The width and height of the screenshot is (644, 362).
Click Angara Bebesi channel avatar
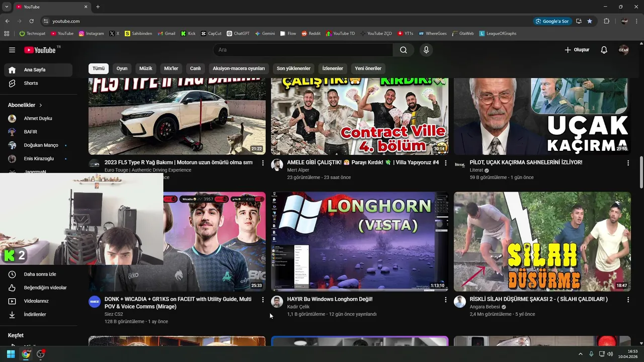tap(460, 302)
